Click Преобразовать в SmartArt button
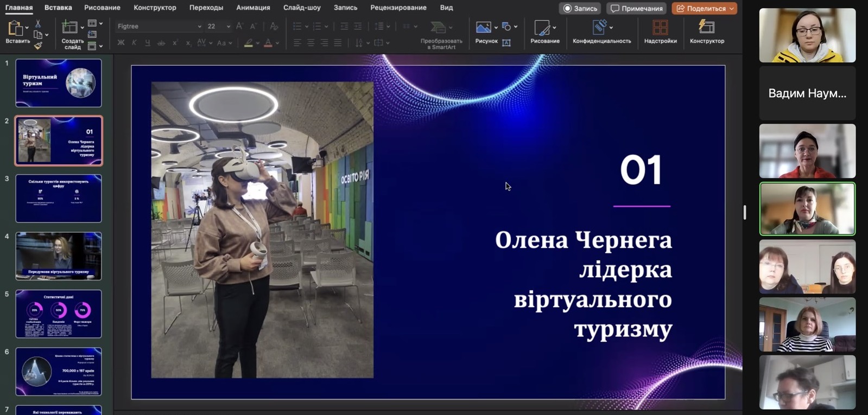 pos(441,35)
